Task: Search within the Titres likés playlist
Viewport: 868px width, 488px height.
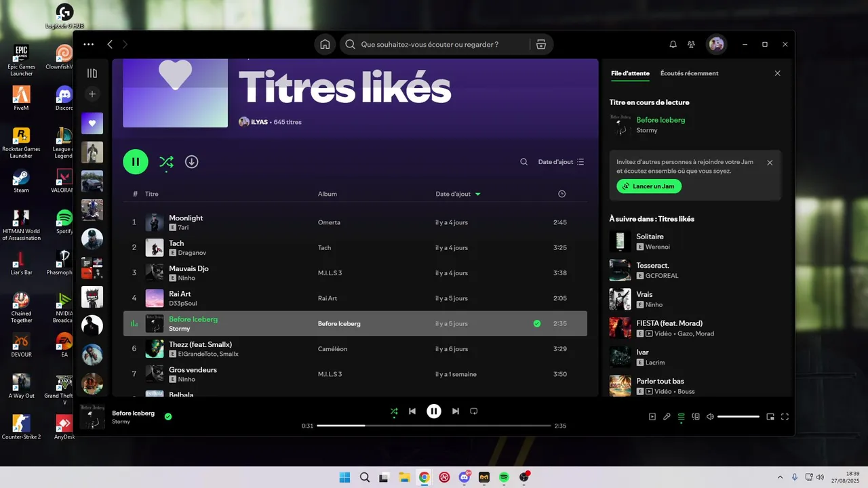Action: click(x=524, y=162)
